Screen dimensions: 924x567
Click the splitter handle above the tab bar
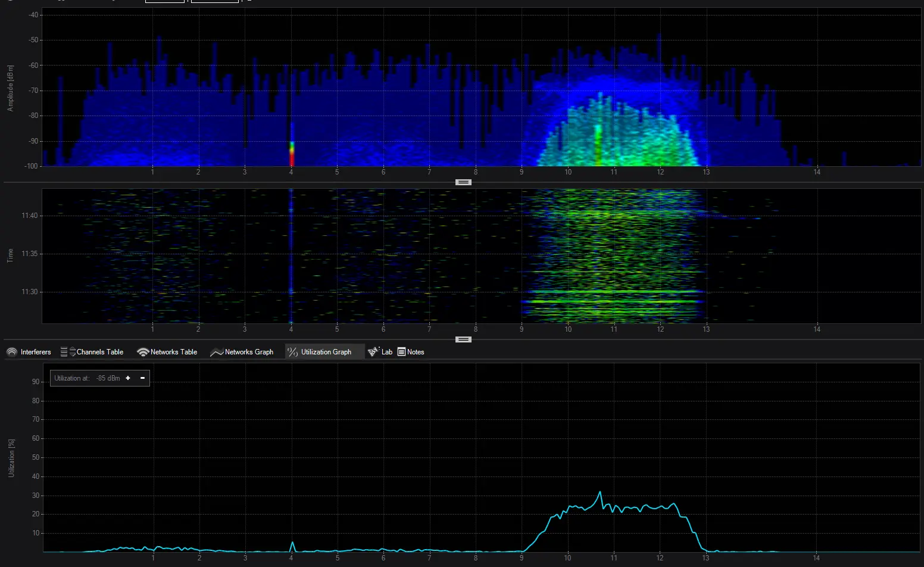463,339
